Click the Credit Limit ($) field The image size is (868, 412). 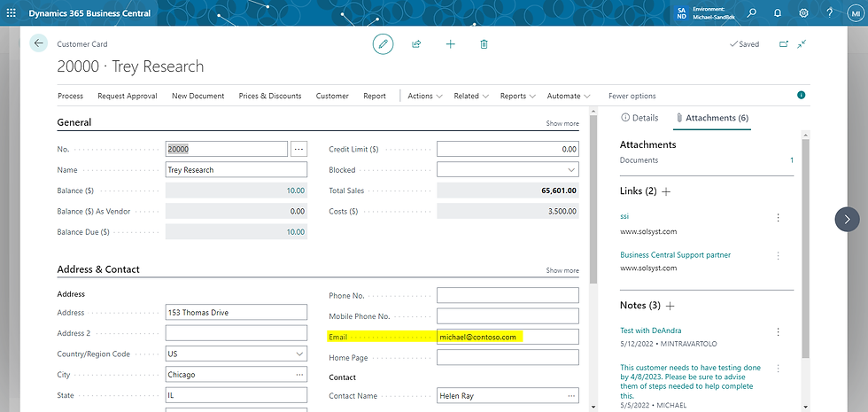coord(508,149)
